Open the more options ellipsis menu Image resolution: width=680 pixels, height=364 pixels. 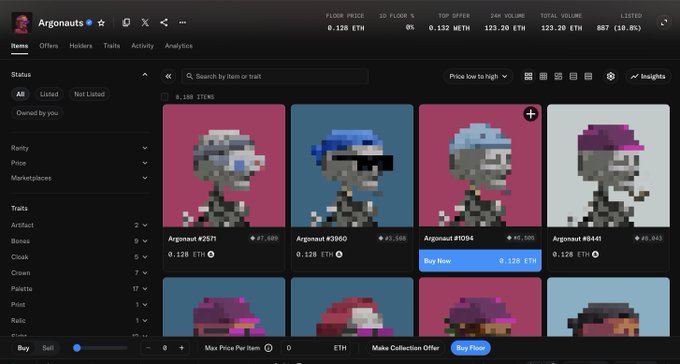tap(183, 23)
